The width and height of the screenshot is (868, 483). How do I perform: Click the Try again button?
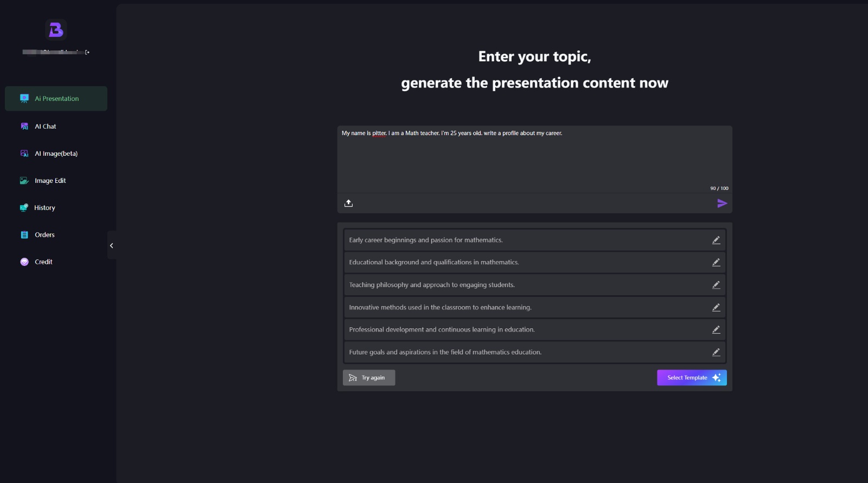click(369, 378)
